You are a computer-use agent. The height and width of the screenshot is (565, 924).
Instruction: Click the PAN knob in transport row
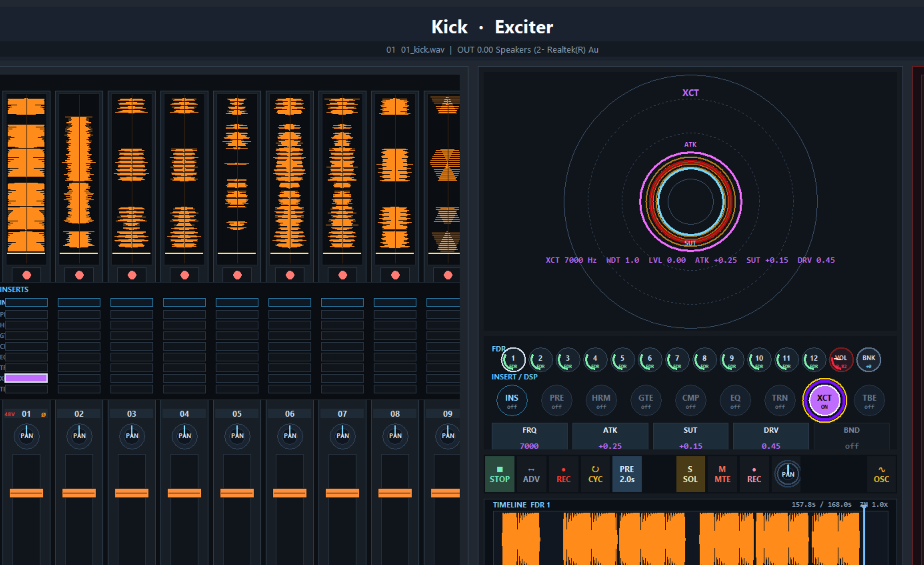pos(788,474)
